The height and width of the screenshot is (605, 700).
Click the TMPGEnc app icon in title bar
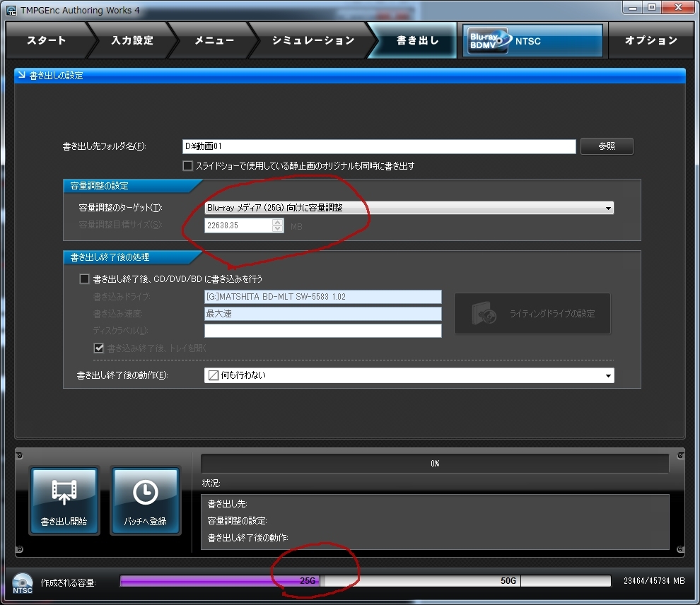[x=11, y=10]
